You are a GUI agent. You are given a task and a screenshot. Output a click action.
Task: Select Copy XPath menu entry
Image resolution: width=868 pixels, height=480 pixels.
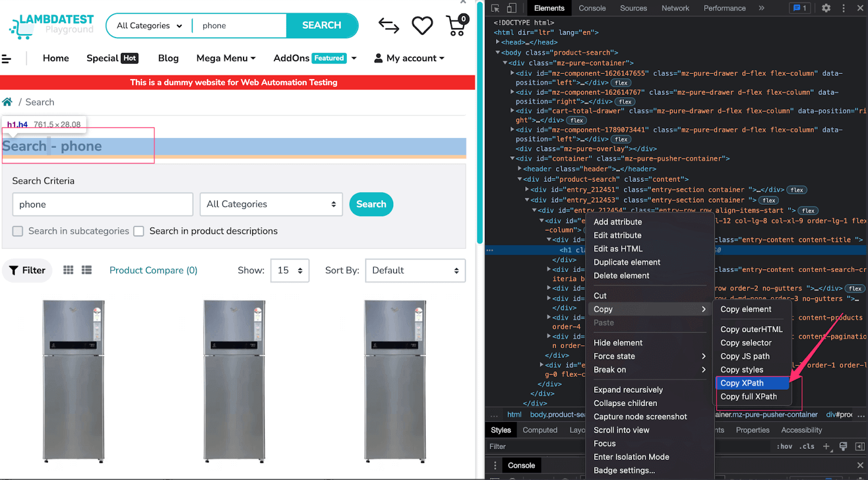pos(751,383)
